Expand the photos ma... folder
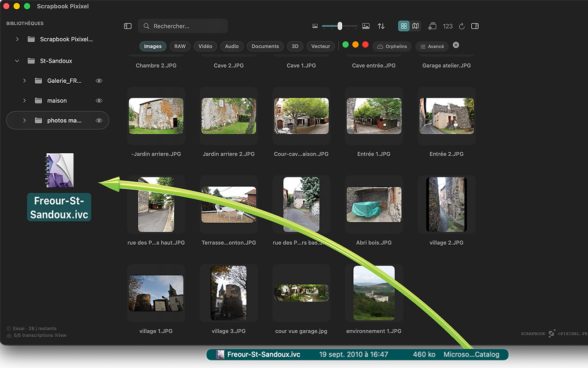The image size is (588, 368). click(x=24, y=121)
